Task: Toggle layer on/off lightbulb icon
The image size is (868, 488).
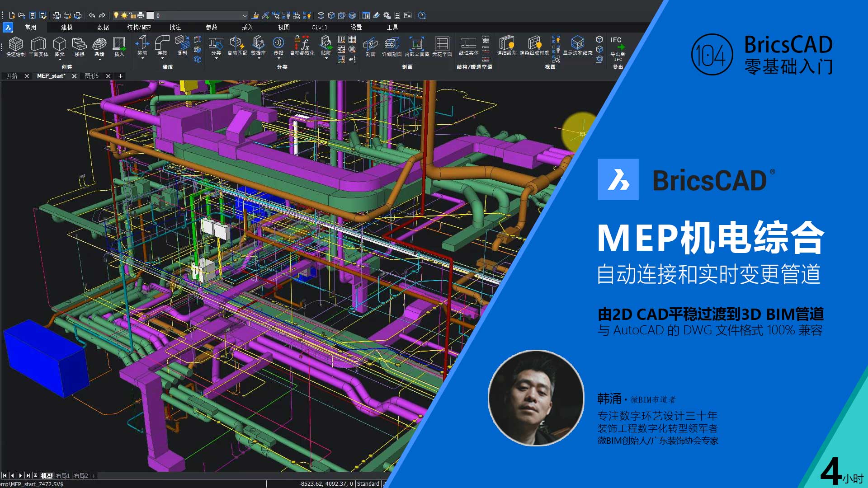Action: [116, 15]
